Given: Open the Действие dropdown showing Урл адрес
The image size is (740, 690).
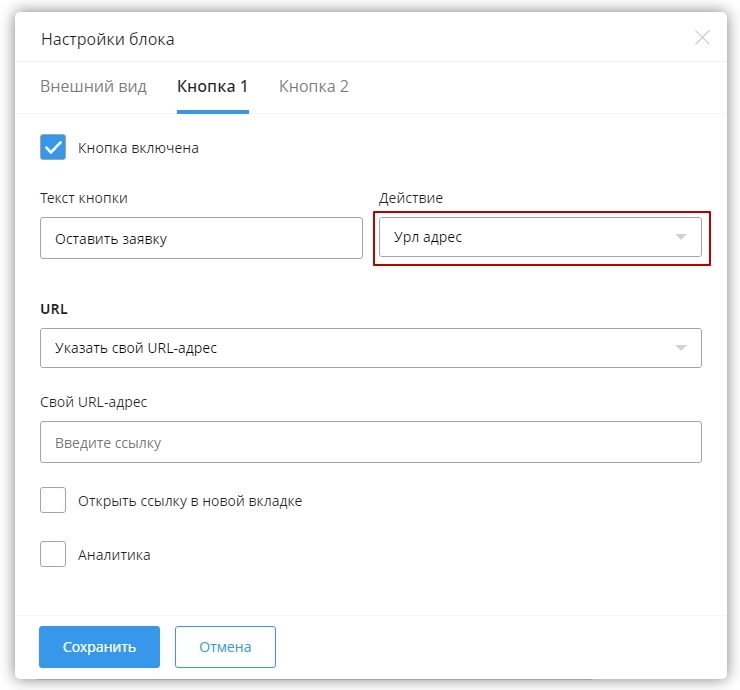Looking at the screenshot, I should coord(530,238).
